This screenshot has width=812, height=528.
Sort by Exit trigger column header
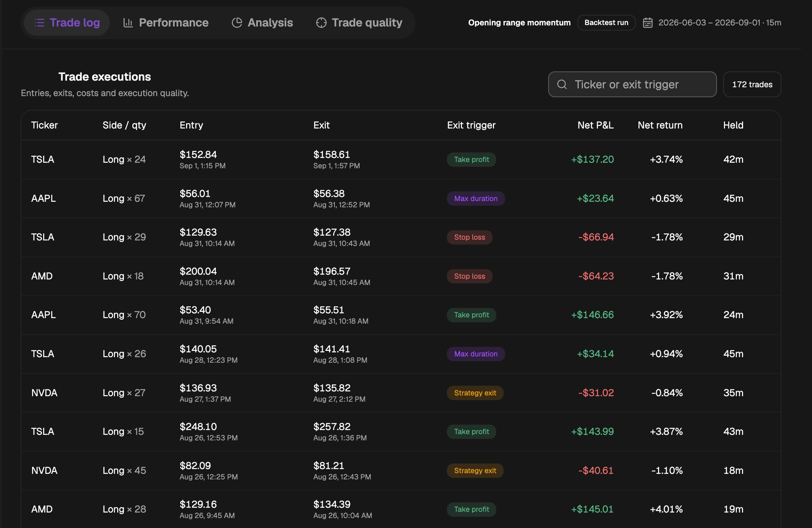471,125
